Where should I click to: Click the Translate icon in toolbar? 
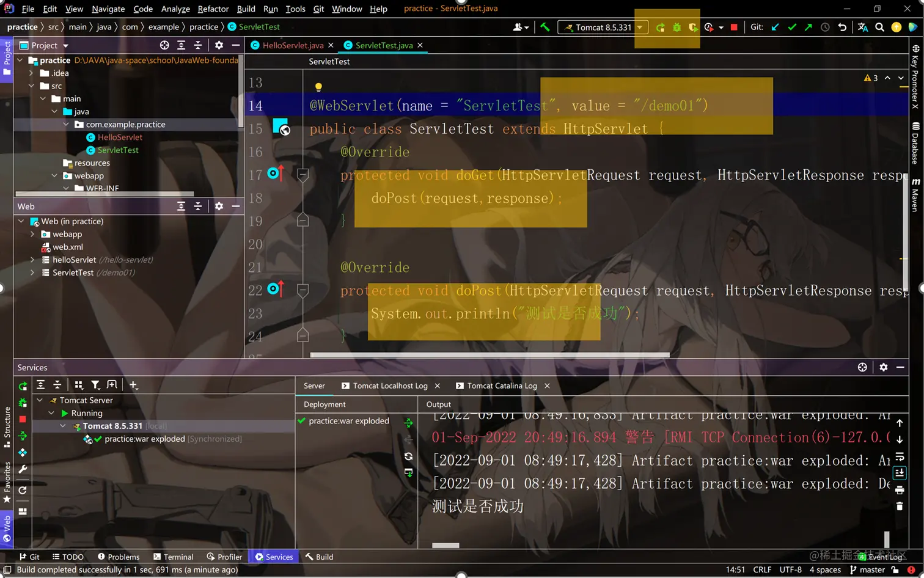(x=862, y=27)
